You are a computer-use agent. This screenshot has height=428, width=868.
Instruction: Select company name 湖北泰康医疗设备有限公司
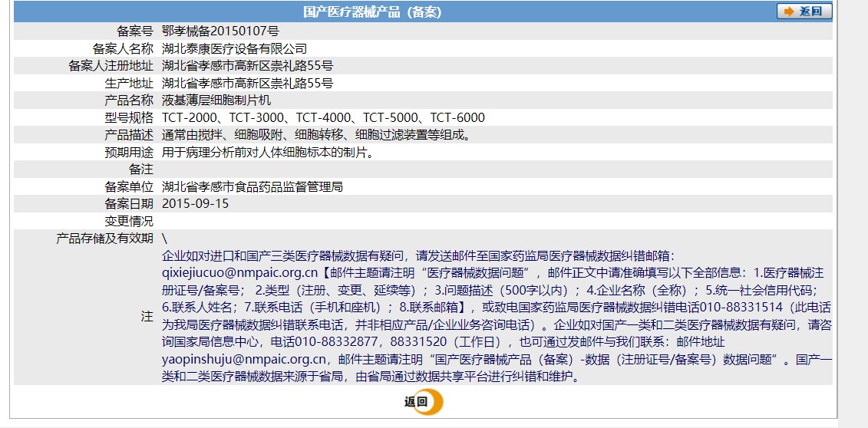pos(234,48)
